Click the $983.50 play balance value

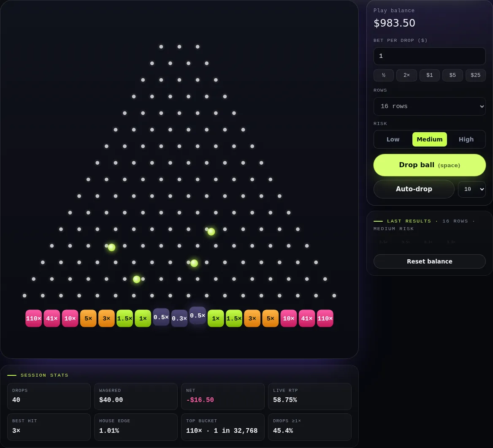394,23
